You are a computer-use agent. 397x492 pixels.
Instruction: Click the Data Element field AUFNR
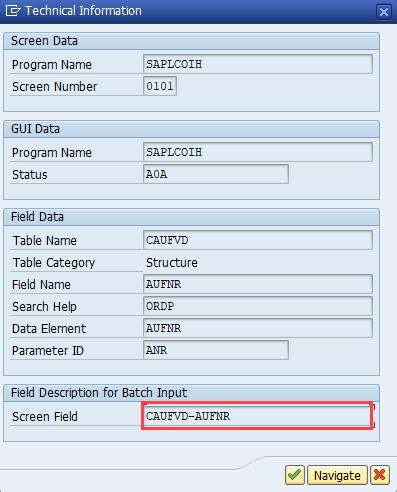pyautogui.click(x=258, y=328)
